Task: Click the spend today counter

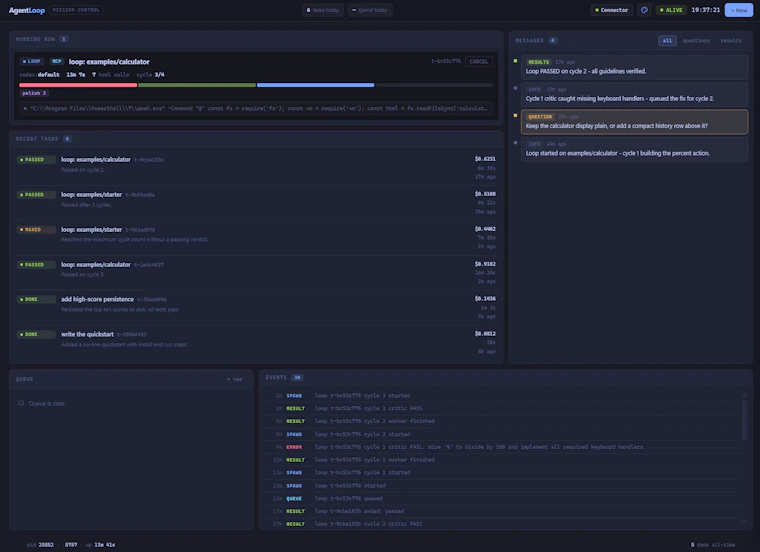Action: coord(370,10)
